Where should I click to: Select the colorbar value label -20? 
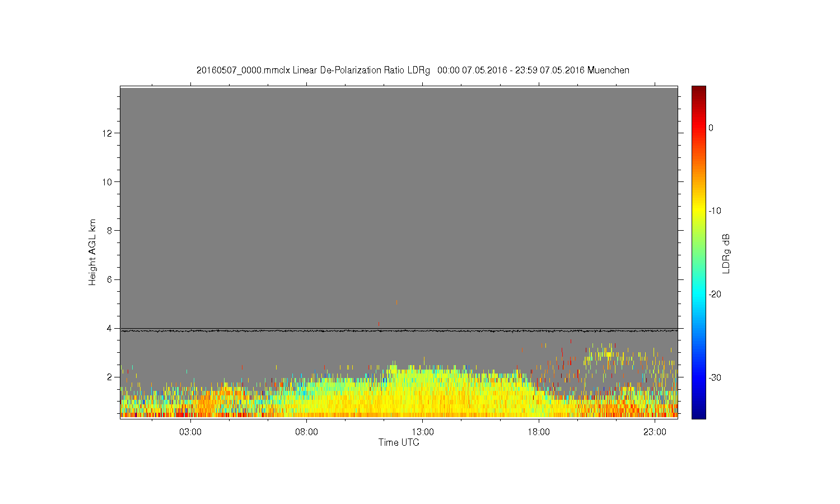tap(715, 295)
